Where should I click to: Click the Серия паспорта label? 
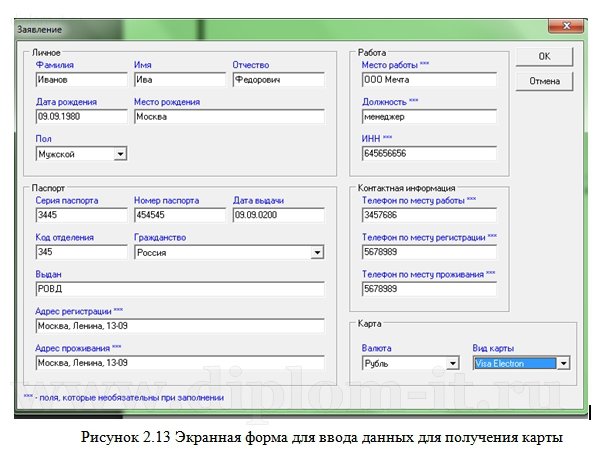coord(67,201)
